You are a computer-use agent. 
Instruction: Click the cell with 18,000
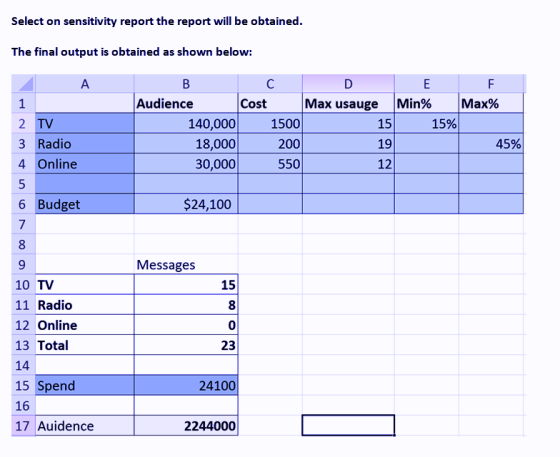[x=186, y=144]
